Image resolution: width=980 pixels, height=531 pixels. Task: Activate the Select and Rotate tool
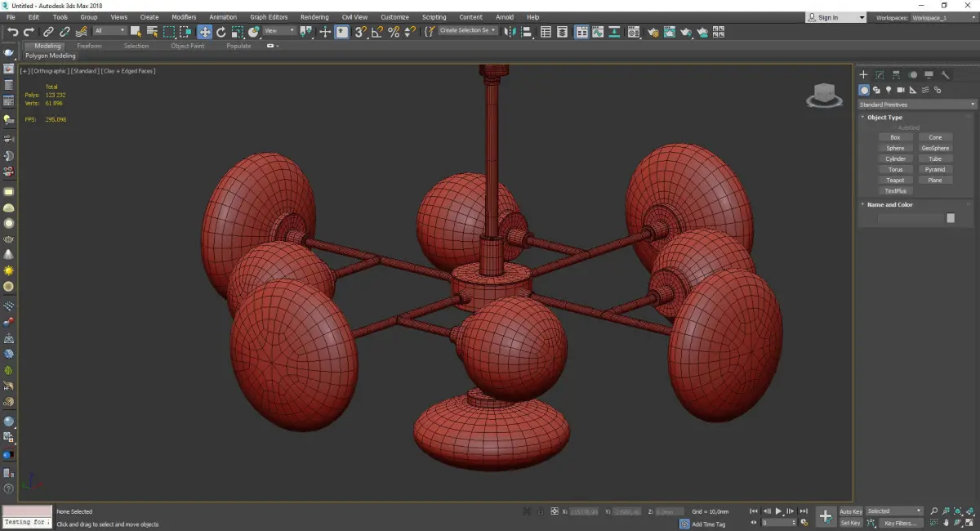[220, 32]
